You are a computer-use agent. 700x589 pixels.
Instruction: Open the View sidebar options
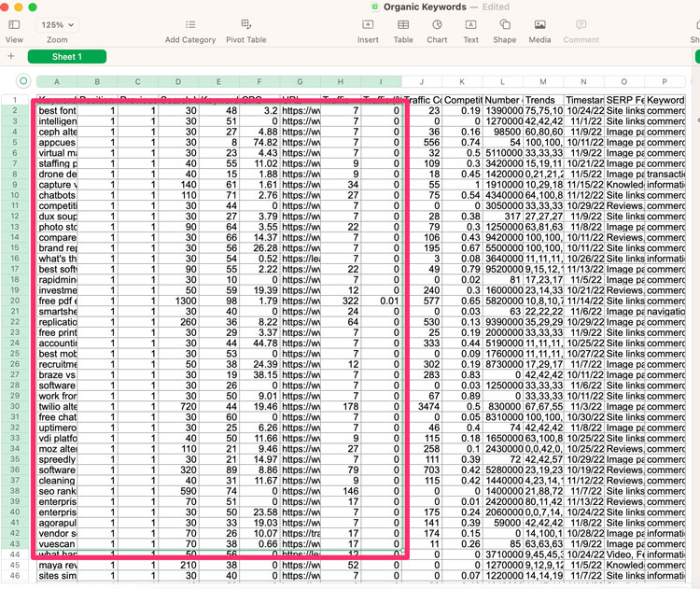[14, 25]
